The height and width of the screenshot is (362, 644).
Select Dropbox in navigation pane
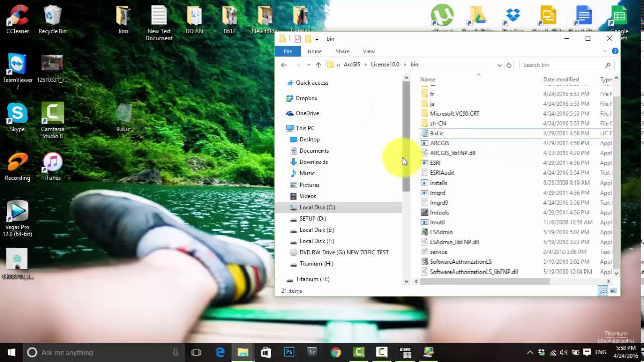point(306,98)
